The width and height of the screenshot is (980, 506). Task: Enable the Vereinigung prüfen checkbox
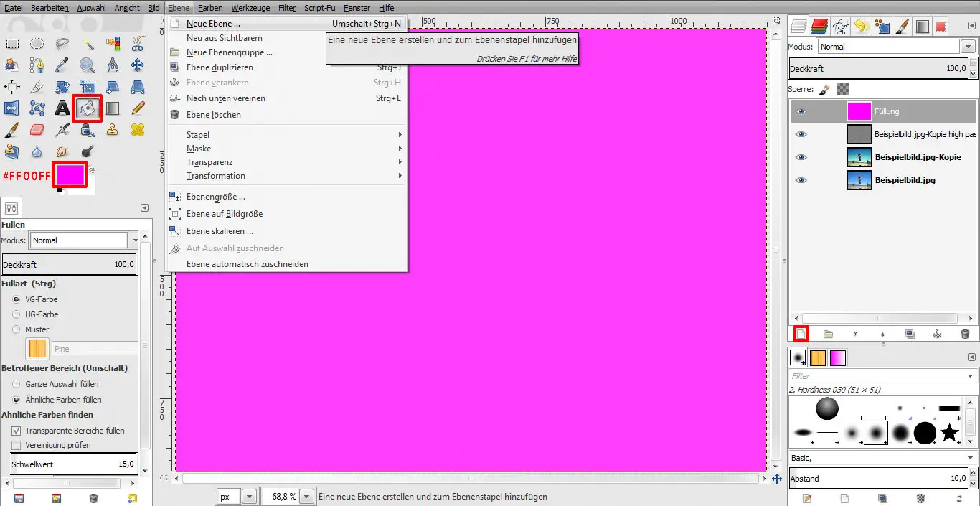click(17, 445)
